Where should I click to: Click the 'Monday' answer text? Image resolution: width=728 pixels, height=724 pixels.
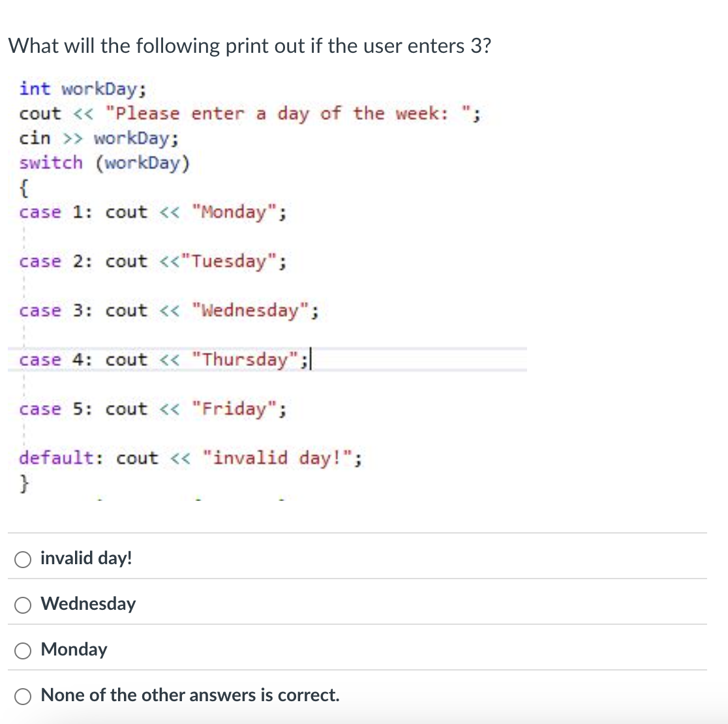74,650
